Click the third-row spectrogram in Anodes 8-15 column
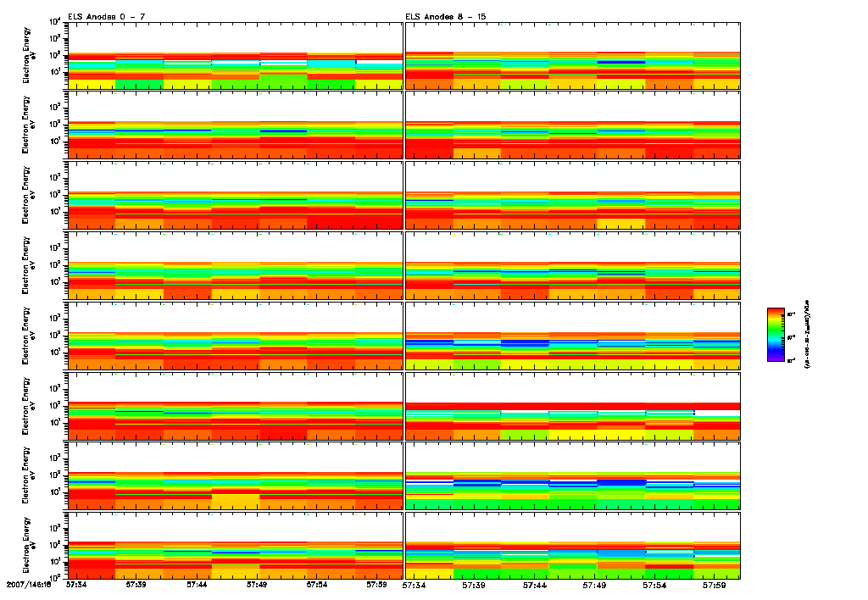This screenshot has width=868, height=600. (573, 196)
